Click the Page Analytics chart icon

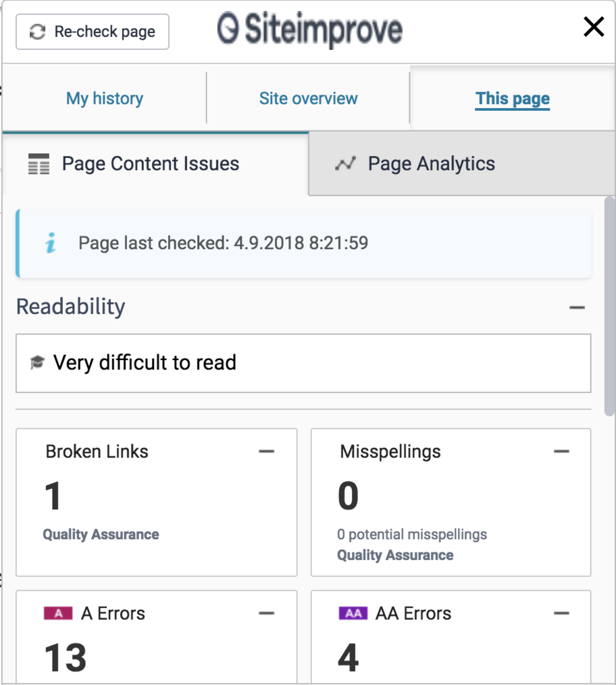coord(345,164)
